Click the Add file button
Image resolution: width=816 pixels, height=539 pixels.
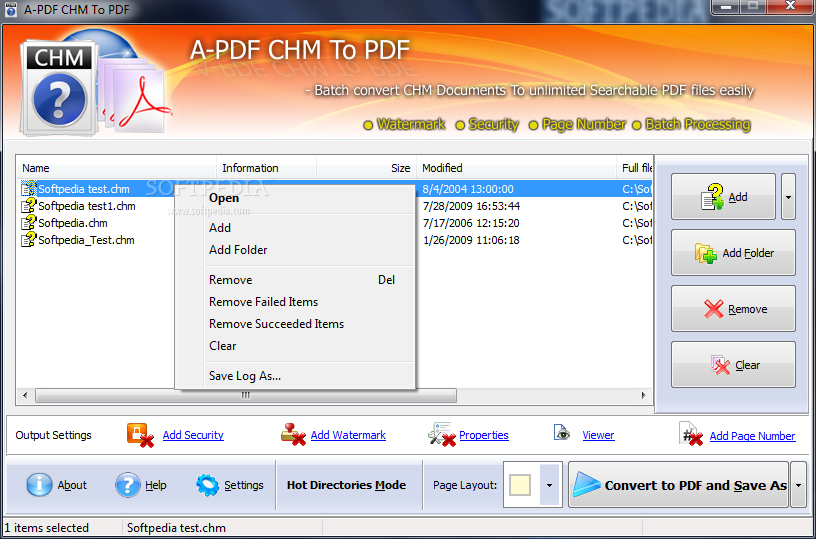tap(723, 197)
